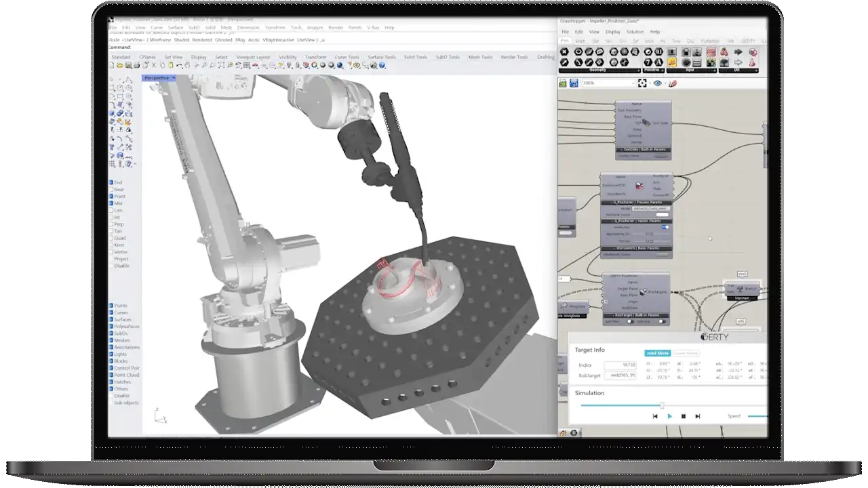Click the simulation progress slider handle
The image size is (868, 488).
(662, 405)
